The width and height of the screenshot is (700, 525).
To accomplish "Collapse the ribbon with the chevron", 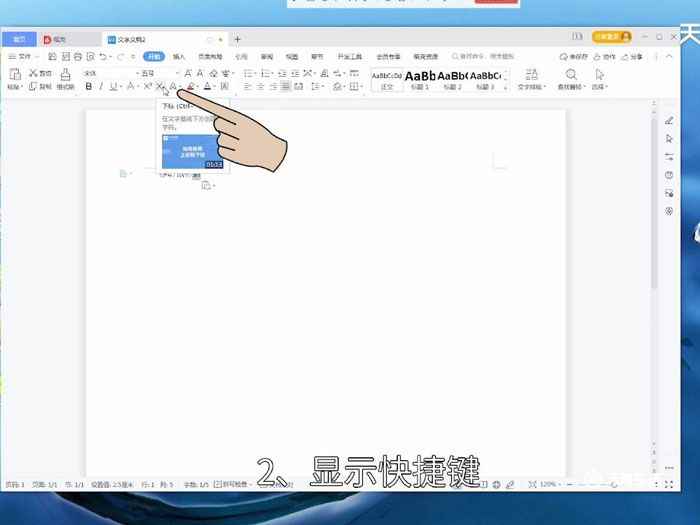I will (669, 57).
